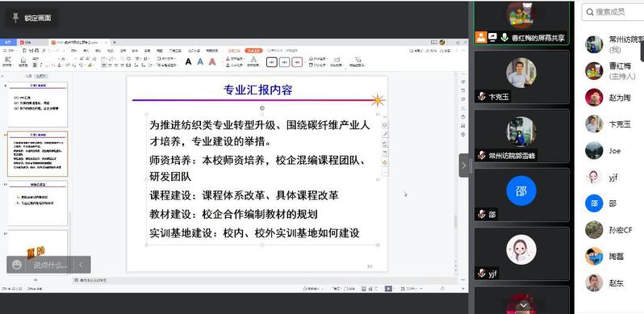Screen dimensions: 644x314
Task: Toggle the muted mic icon for 卞克玉
Action: click(482, 97)
